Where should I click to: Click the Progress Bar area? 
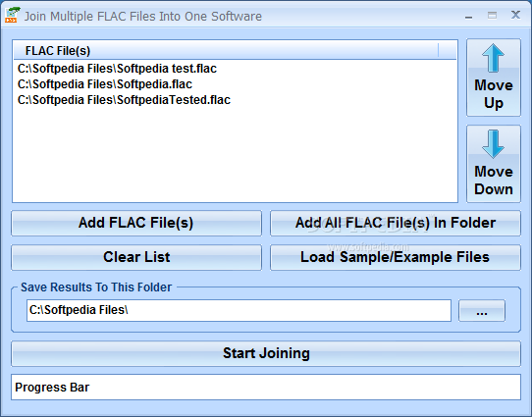click(x=266, y=388)
